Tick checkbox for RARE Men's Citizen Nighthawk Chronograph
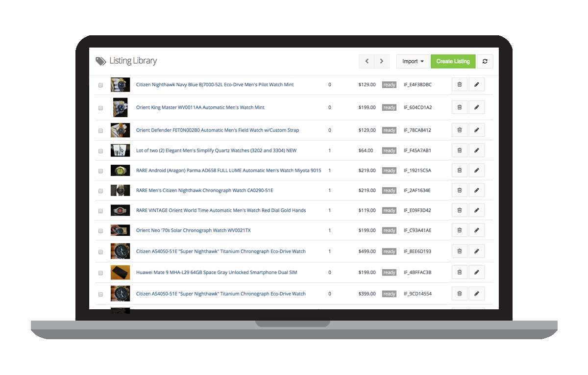Image resolution: width=588 pixels, height=375 pixels. click(x=100, y=191)
